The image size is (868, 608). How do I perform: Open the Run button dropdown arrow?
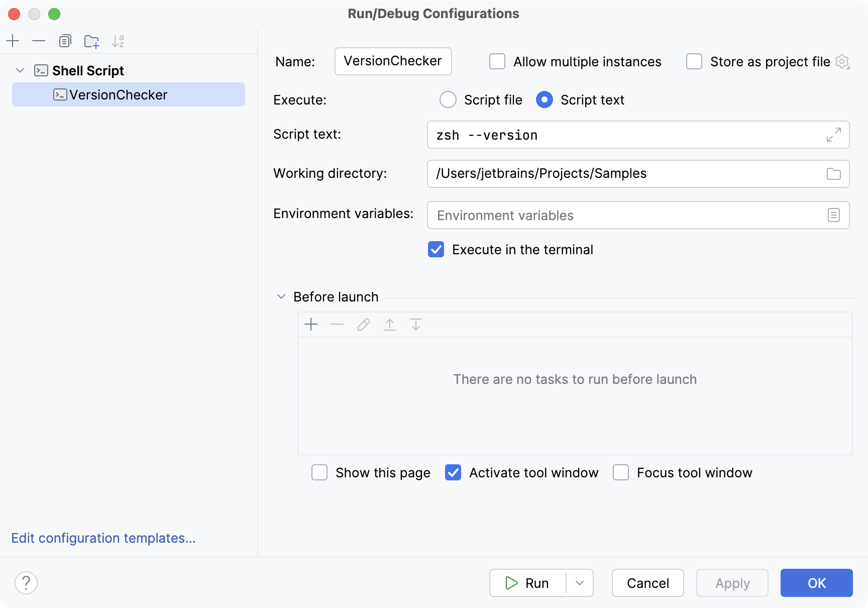point(580,583)
